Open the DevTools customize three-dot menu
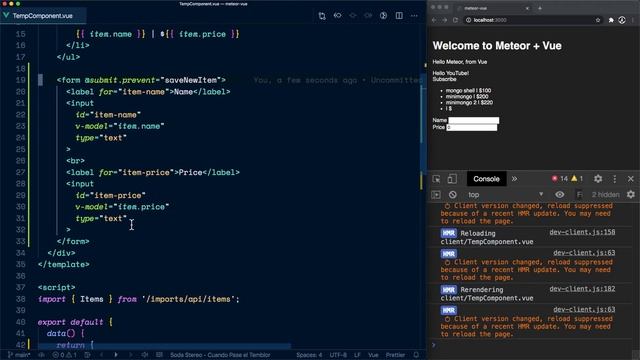640x360 pixels. (x=615, y=179)
